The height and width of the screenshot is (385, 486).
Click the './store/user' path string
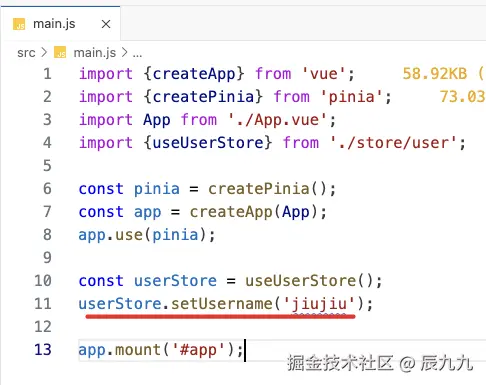pos(393,143)
